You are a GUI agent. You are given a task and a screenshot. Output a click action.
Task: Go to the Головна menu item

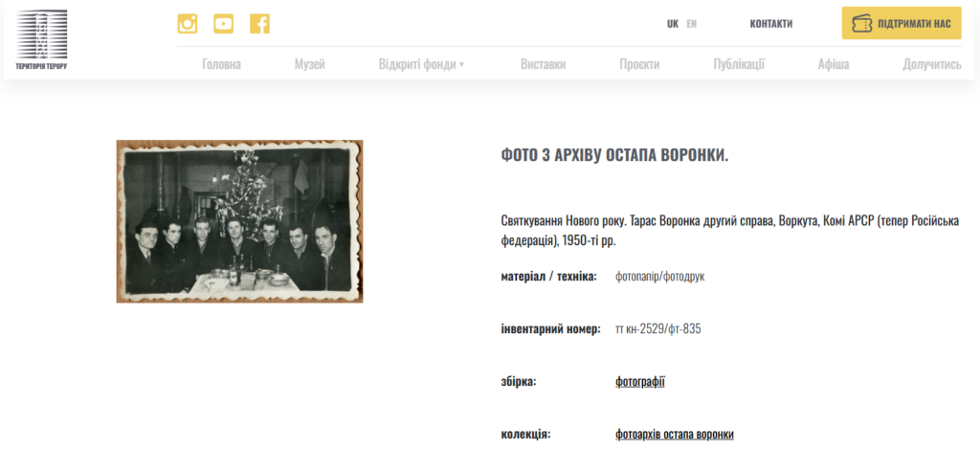[x=221, y=64]
